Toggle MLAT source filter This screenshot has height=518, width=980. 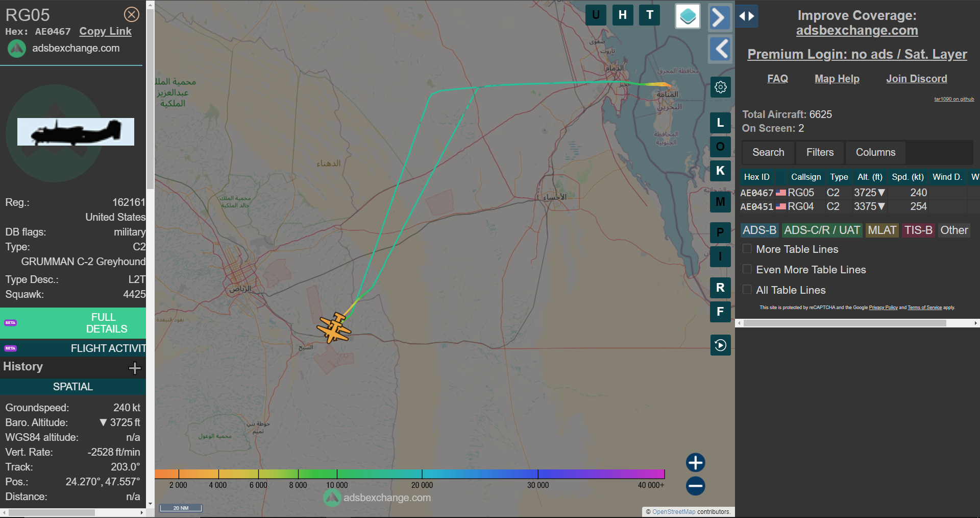coord(882,230)
